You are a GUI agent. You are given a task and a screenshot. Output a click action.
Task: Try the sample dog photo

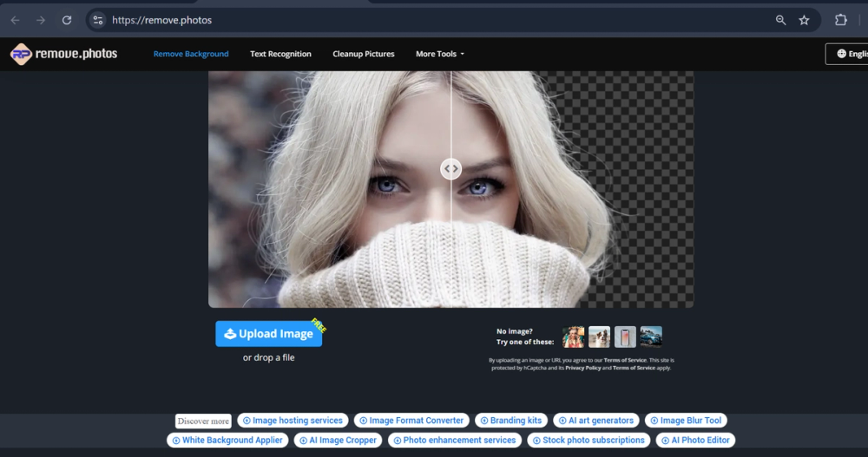[599, 336]
